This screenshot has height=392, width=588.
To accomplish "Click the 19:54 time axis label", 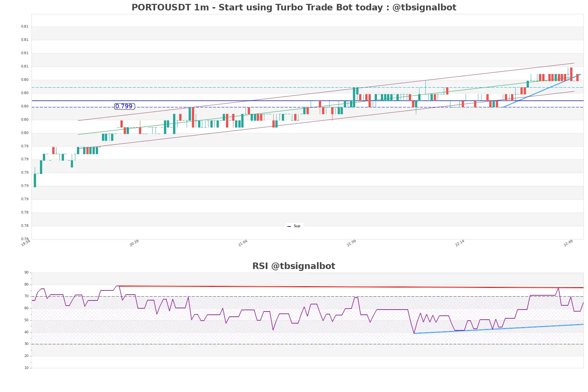I will point(26,243).
